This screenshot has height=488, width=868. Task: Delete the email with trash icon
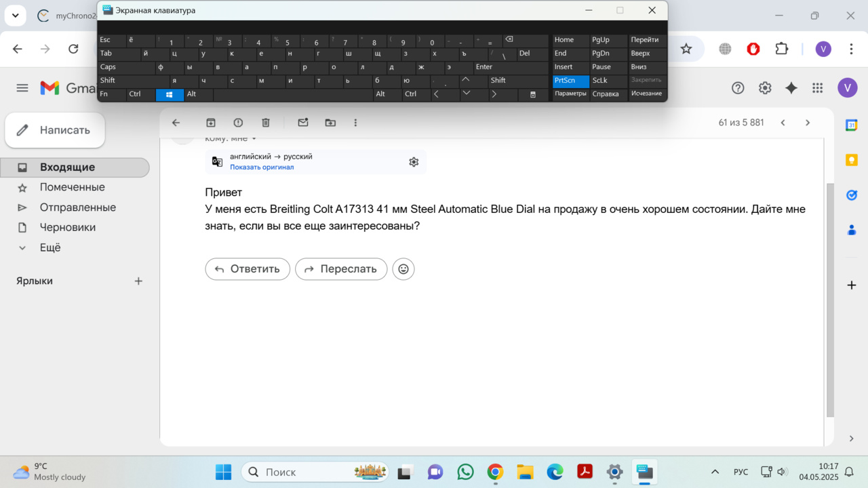tap(266, 123)
